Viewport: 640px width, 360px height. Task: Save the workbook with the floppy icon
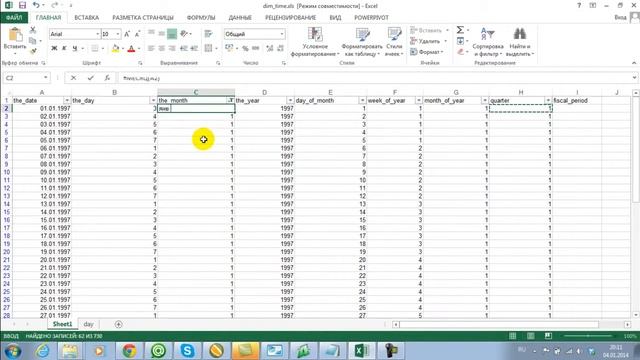click(x=22, y=5)
